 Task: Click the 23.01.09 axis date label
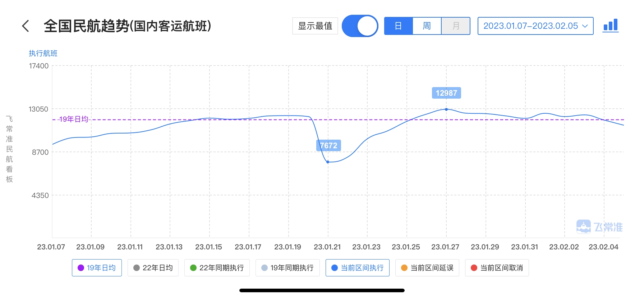click(91, 247)
